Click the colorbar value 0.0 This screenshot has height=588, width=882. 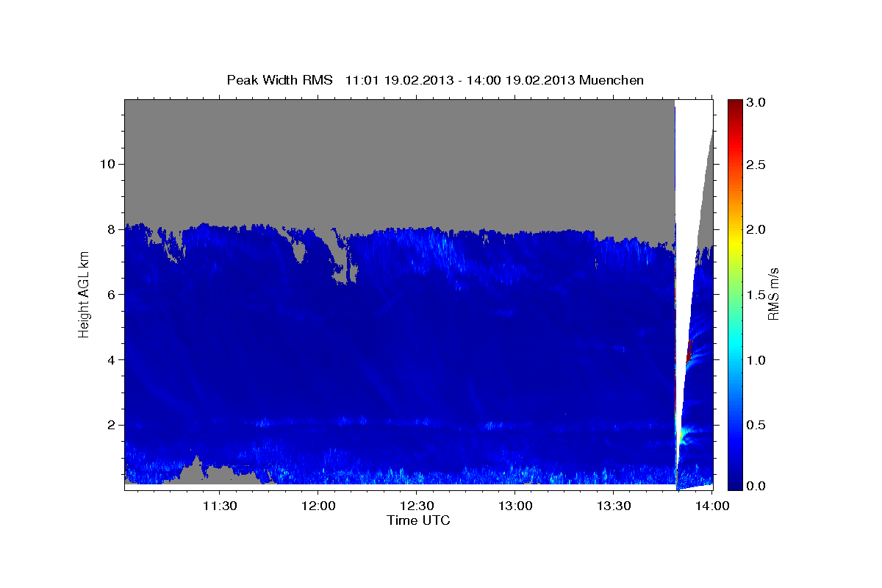click(x=757, y=486)
